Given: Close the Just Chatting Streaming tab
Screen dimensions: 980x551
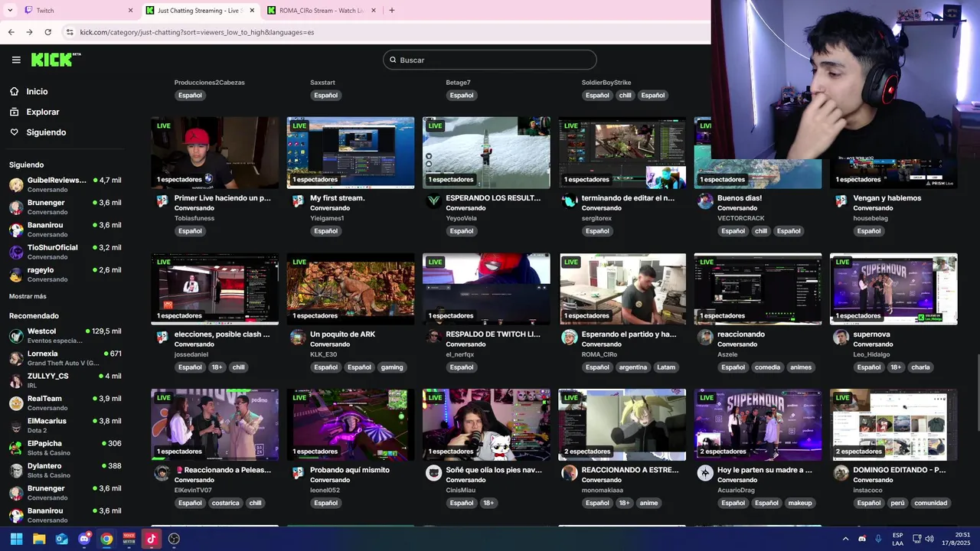Looking at the screenshot, I should [252, 11].
